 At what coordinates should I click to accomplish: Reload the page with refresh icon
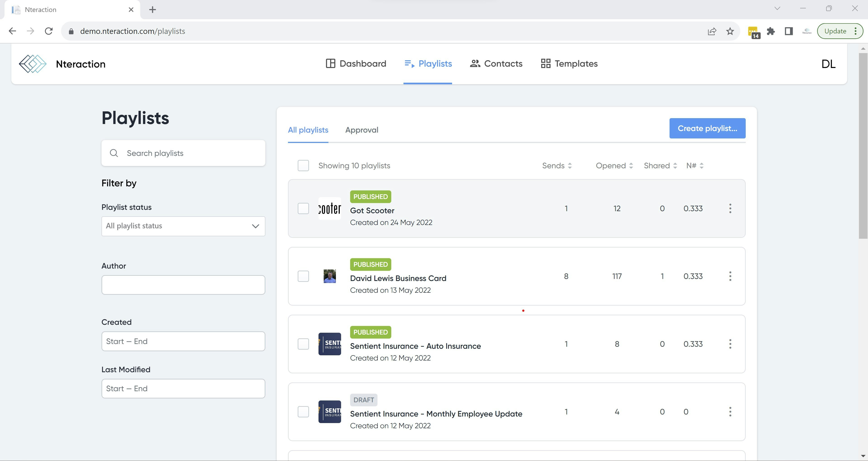[49, 31]
